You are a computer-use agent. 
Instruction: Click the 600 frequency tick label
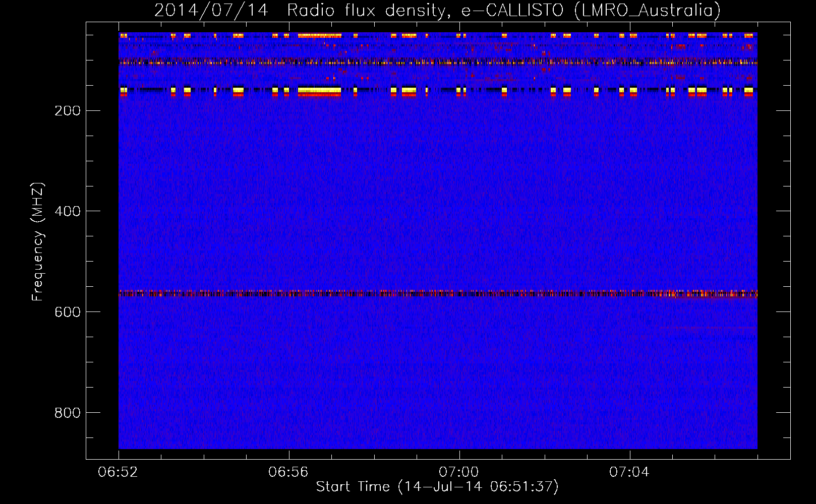pyautogui.click(x=68, y=312)
